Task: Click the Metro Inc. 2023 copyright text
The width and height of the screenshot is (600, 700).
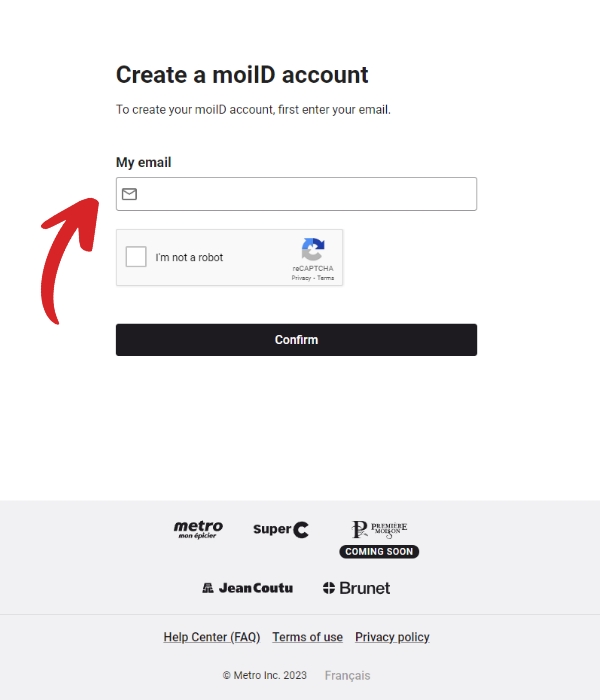Action: 265,675
